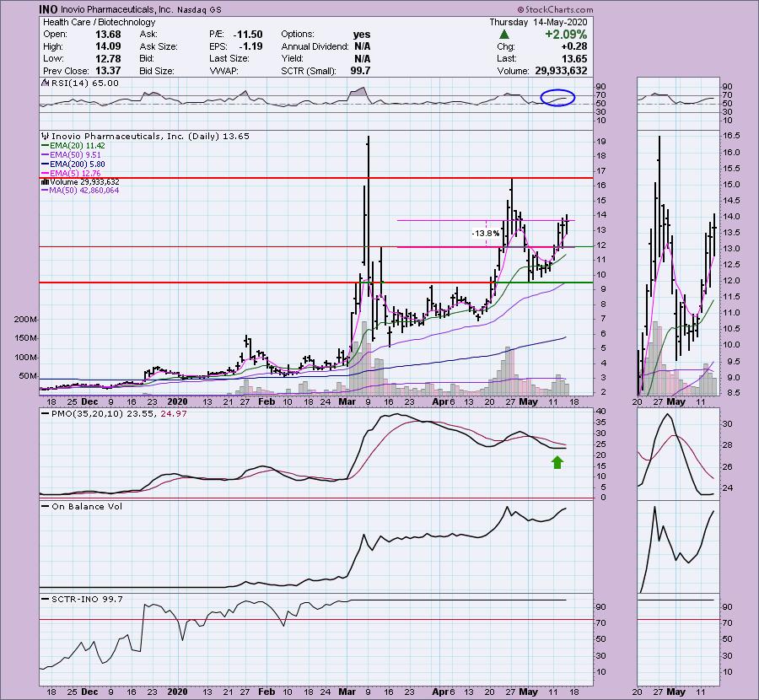Open the StockCharts.com watermark link
This screenshot has width=759, height=700.
click(x=555, y=9)
